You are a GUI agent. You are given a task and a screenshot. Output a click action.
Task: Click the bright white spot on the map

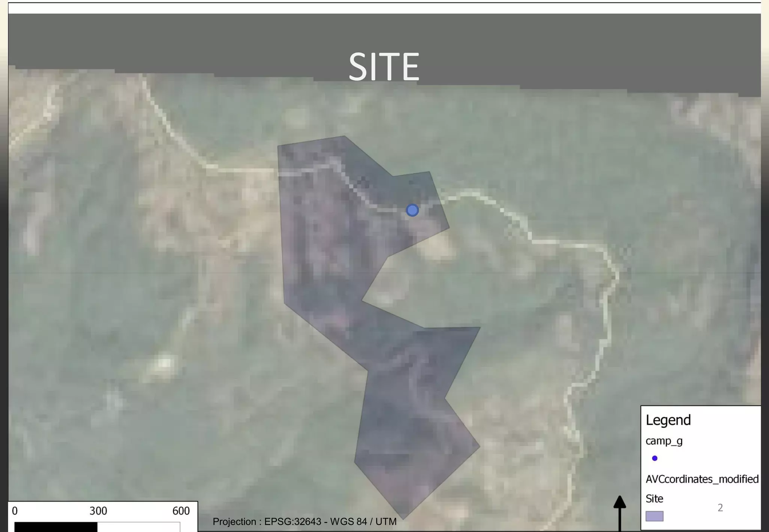[x=164, y=363]
